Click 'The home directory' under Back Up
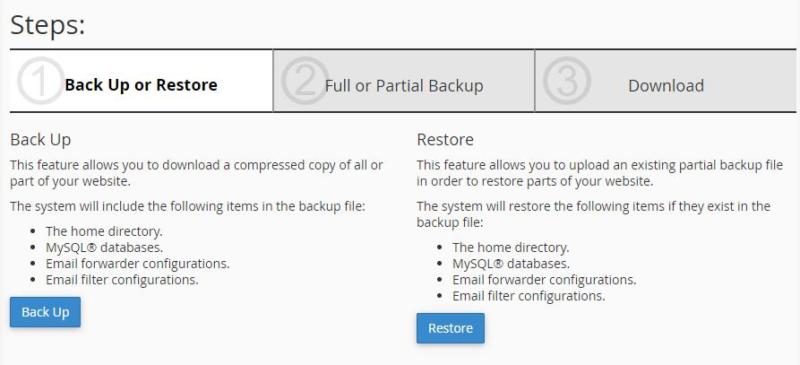 pyautogui.click(x=104, y=231)
